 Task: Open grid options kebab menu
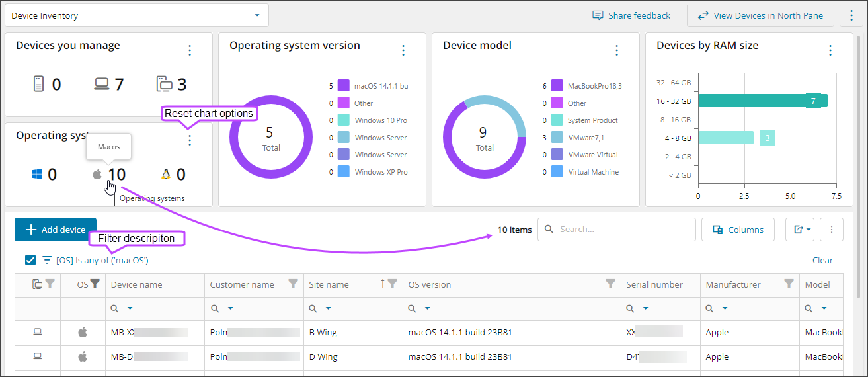click(832, 230)
